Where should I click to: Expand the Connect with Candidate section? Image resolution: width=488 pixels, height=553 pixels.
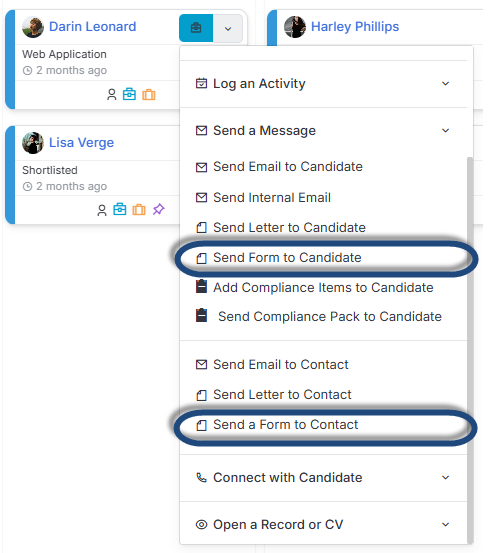[x=323, y=478]
